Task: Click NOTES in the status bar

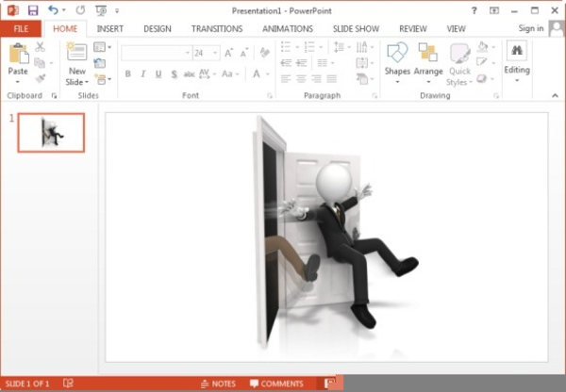Action: tap(218, 384)
